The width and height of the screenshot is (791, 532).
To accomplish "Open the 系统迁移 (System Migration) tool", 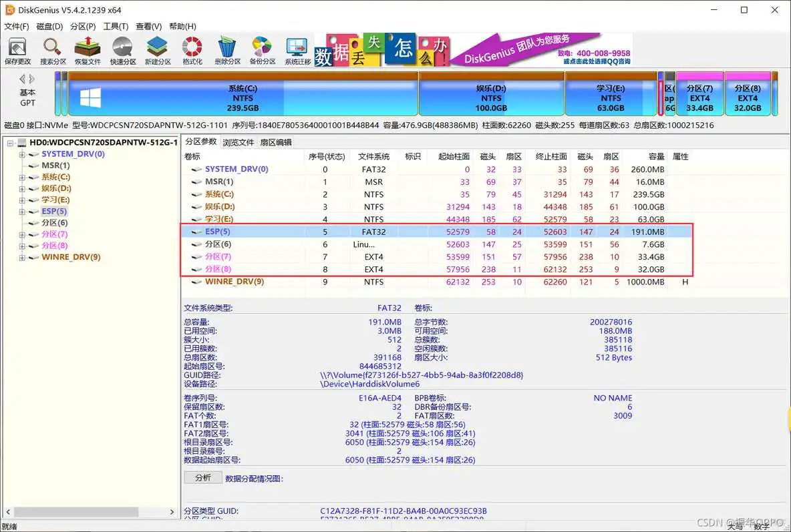I will tap(295, 49).
